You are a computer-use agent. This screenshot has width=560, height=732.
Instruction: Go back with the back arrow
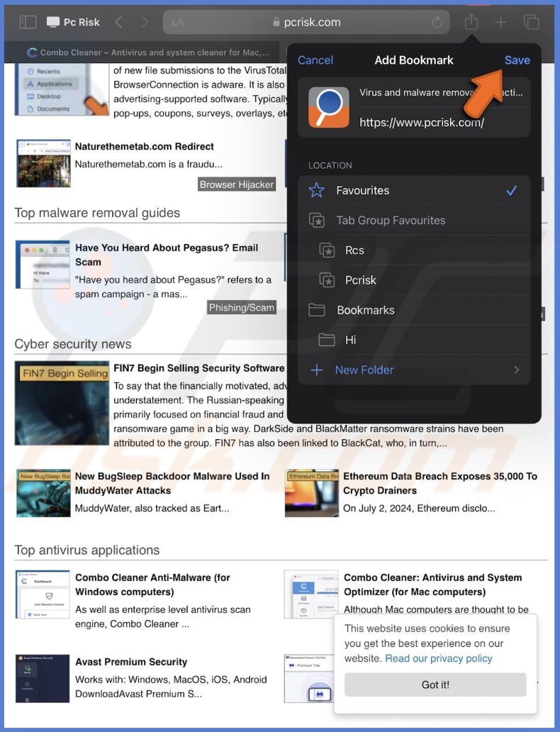119,22
